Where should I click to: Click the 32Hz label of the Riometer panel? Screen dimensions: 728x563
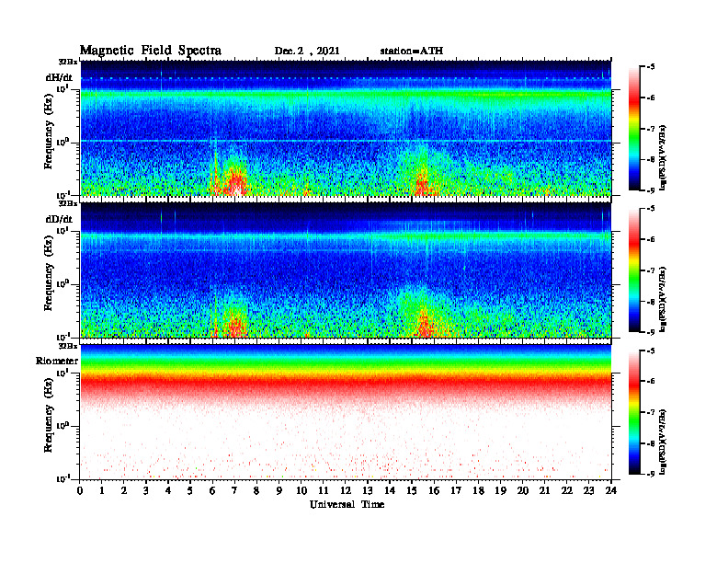[67, 346]
